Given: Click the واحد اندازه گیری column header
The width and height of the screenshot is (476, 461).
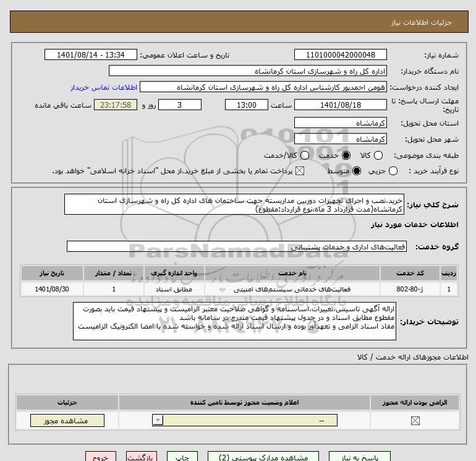Looking at the screenshot, I should click(x=174, y=273).
